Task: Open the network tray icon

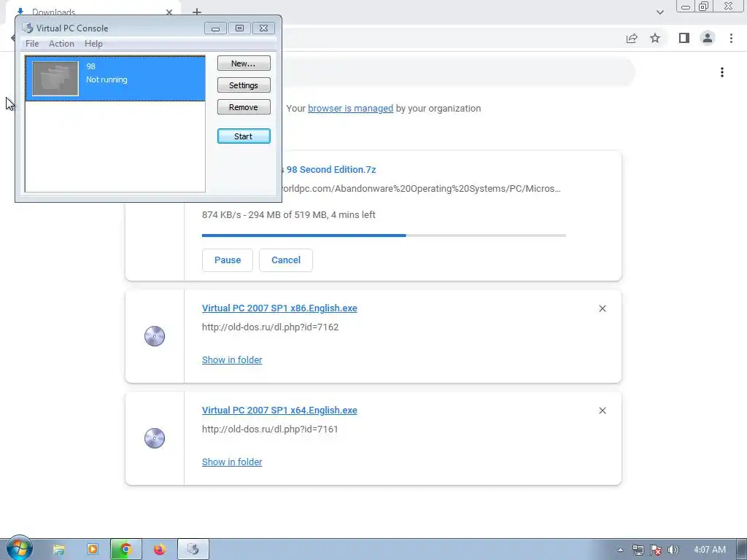Action: point(638,550)
